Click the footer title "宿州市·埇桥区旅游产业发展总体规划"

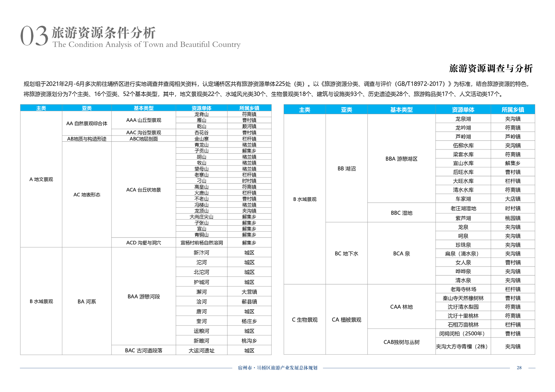[277, 368]
